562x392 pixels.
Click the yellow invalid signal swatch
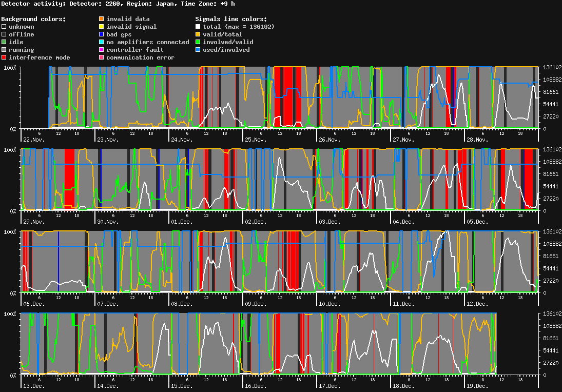coord(102,27)
